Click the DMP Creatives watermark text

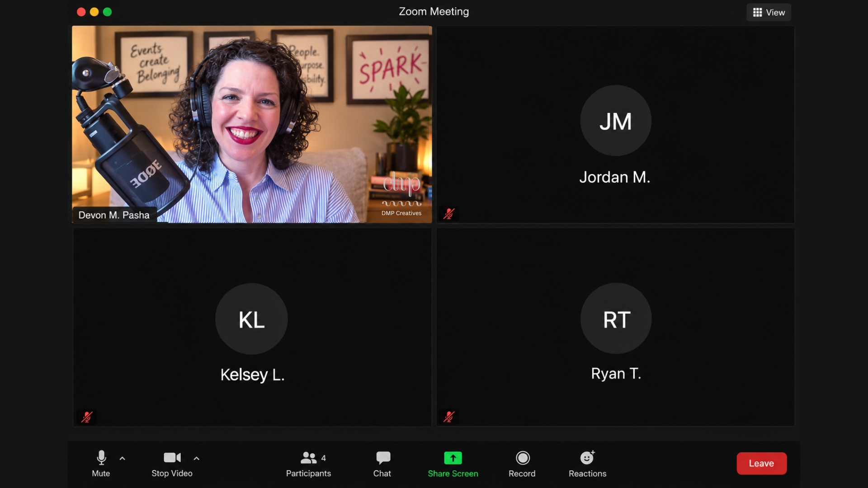[401, 213]
